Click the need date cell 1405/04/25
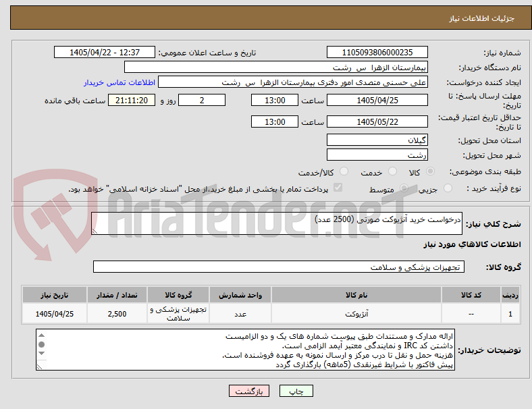The width and height of the screenshot is (532, 409). (54, 314)
